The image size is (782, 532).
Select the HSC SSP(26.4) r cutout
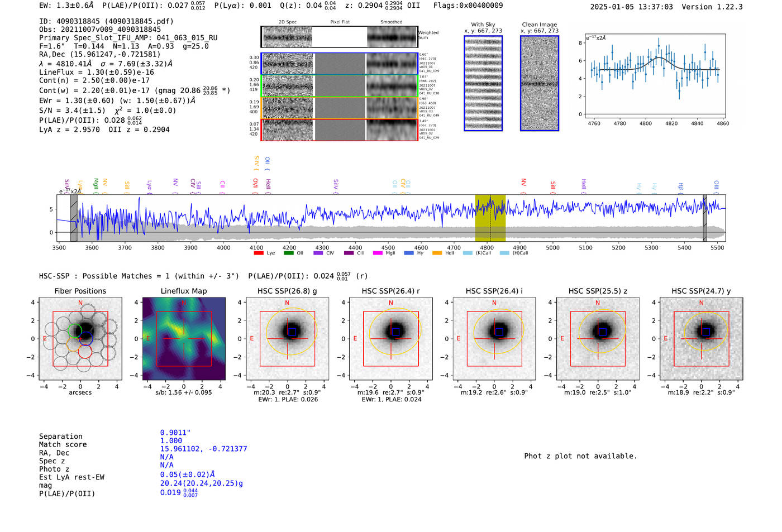[391, 339]
